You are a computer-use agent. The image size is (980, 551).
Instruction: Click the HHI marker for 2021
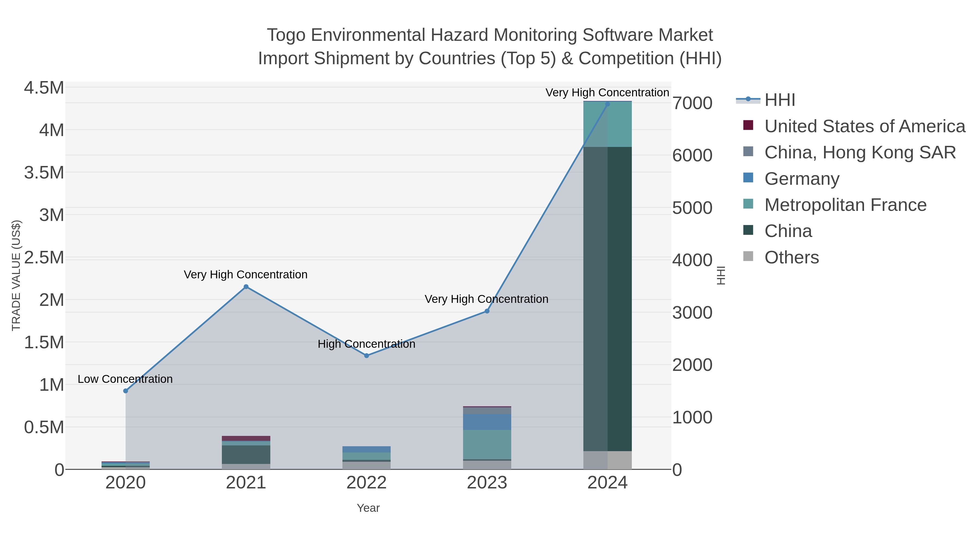246,287
